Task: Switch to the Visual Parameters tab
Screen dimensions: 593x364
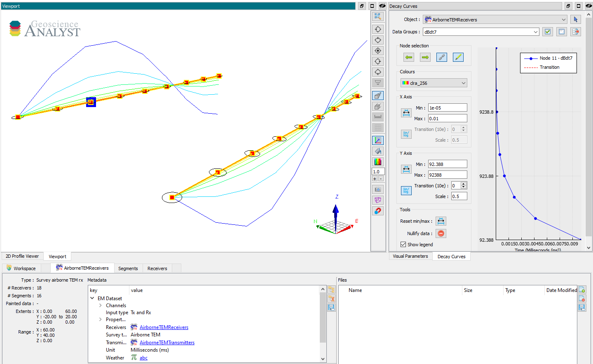Action: pos(410,256)
